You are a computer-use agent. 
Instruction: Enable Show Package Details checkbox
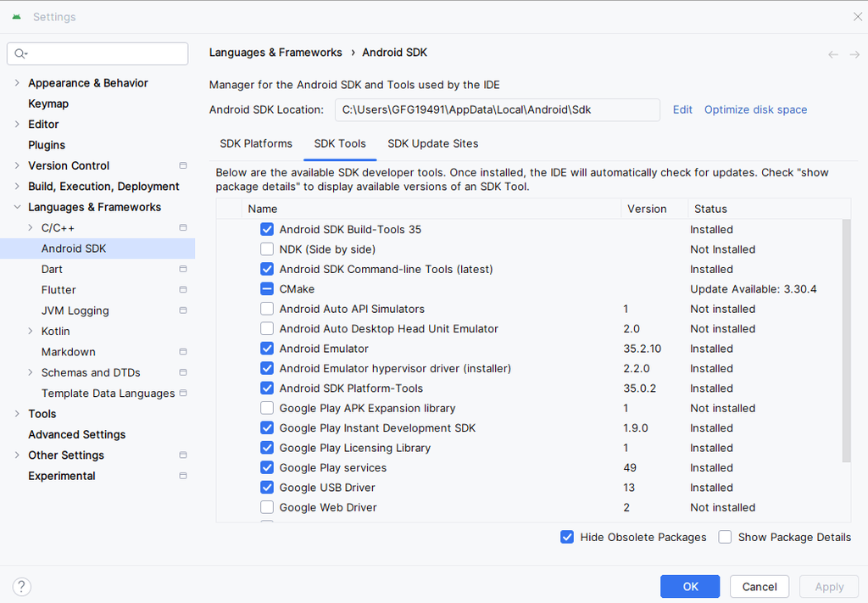pos(725,537)
